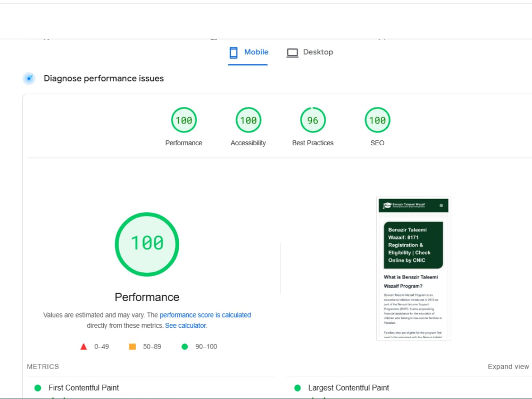The height and width of the screenshot is (399, 532).
Task: Click the First Contentful Paint metric
Action: pos(84,387)
